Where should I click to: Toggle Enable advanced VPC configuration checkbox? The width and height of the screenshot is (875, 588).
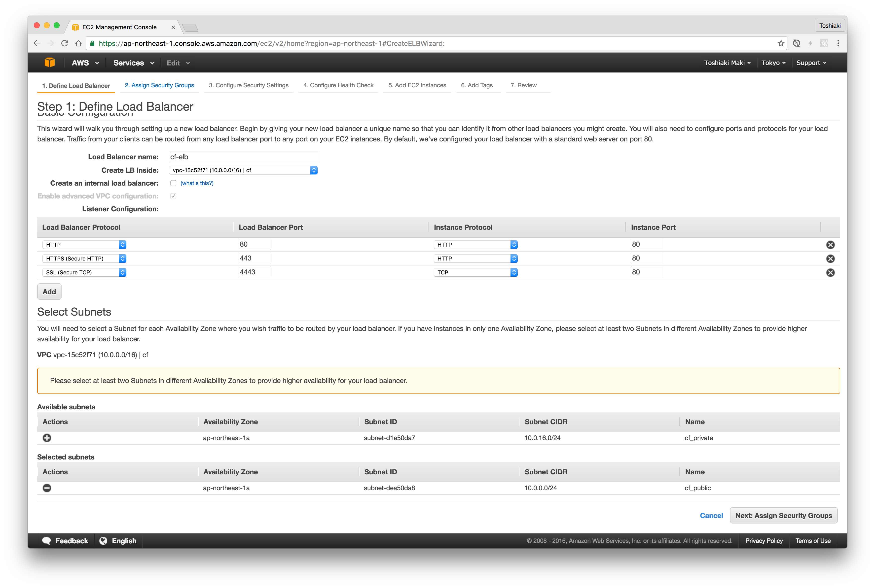point(173,196)
